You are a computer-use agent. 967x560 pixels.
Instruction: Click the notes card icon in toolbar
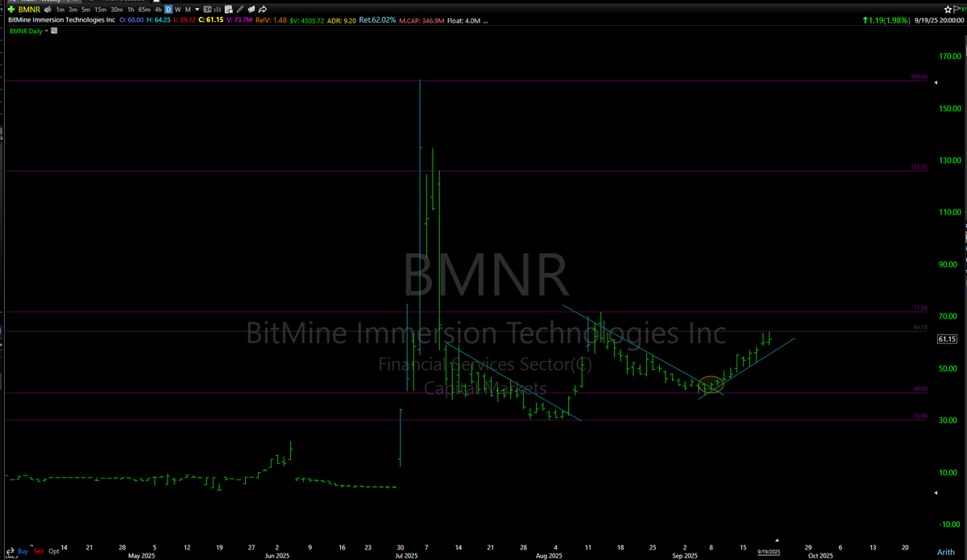pos(251,10)
